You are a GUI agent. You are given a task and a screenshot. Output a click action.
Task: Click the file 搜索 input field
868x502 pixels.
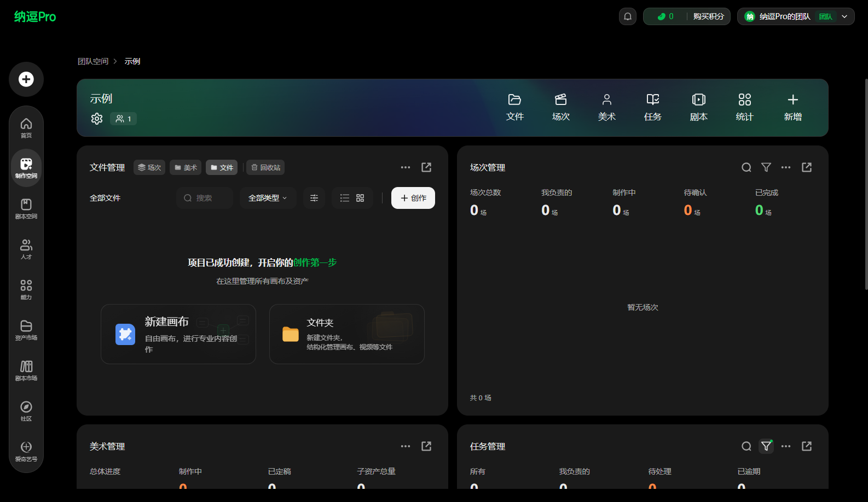coord(205,198)
